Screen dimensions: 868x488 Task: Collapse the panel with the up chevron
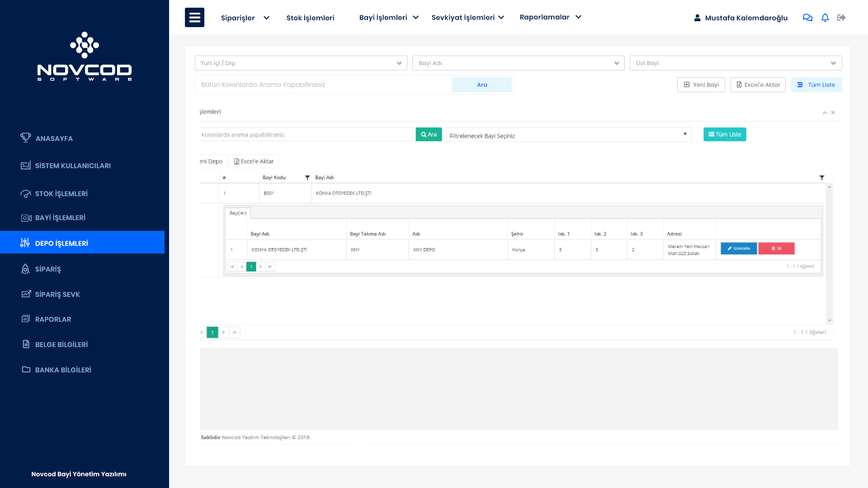[825, 113]
